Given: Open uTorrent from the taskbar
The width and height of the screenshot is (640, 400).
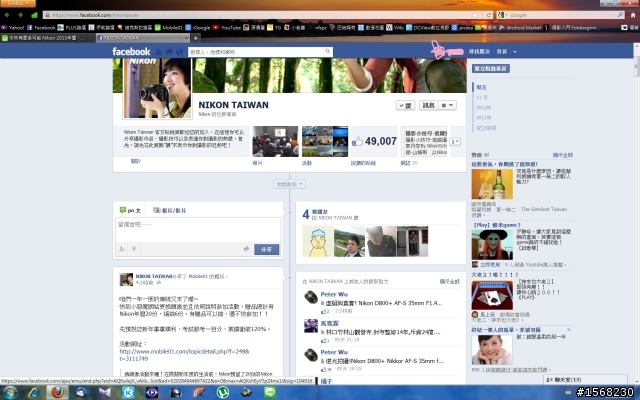Looking at the screenshot, I should [x=223, y=393].
